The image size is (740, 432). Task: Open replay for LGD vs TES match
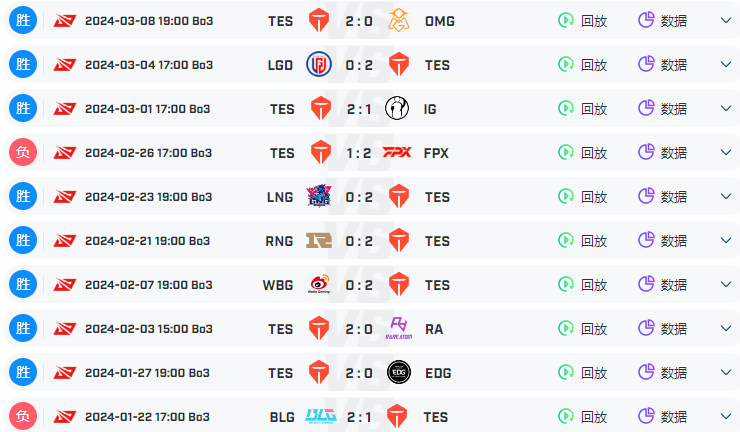coord(582,64)
